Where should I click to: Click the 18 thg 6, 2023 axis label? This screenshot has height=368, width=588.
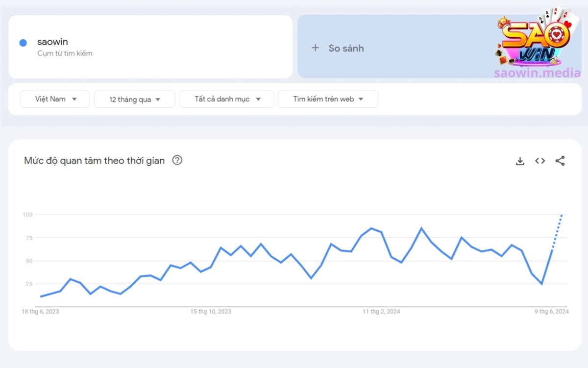pos(40,312)
